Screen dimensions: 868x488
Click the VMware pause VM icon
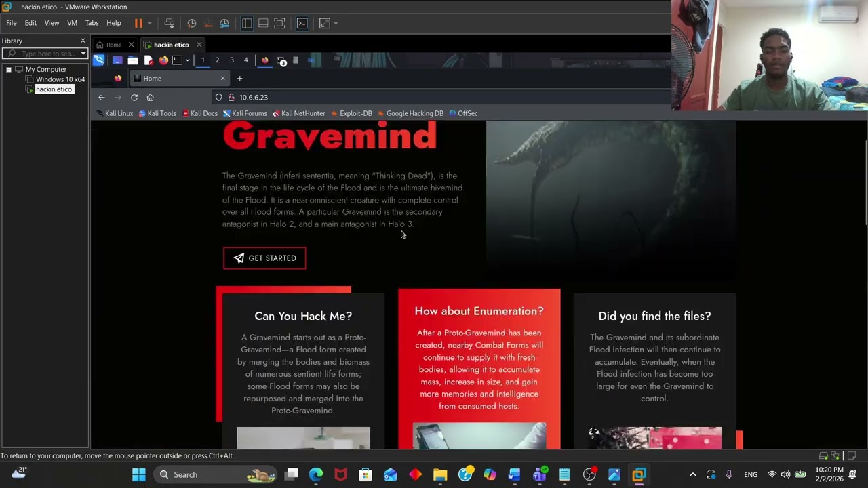tap(138, 23)
